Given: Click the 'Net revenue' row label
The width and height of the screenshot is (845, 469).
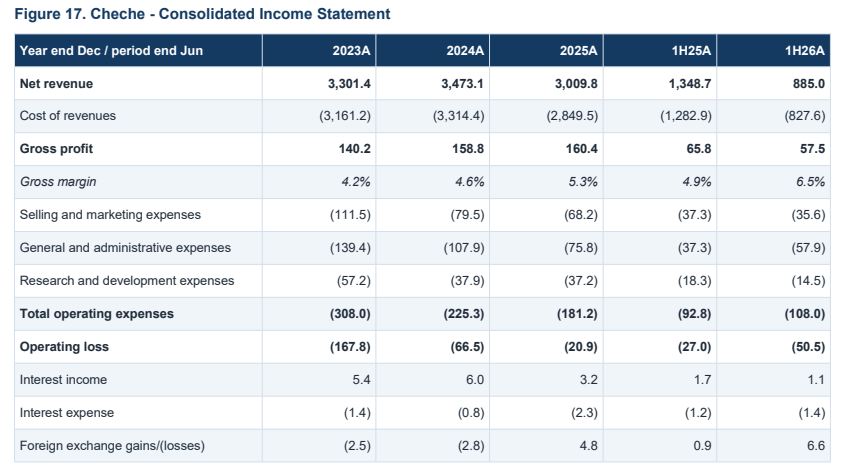Looking at the screenshot, I should pos(56,84).
